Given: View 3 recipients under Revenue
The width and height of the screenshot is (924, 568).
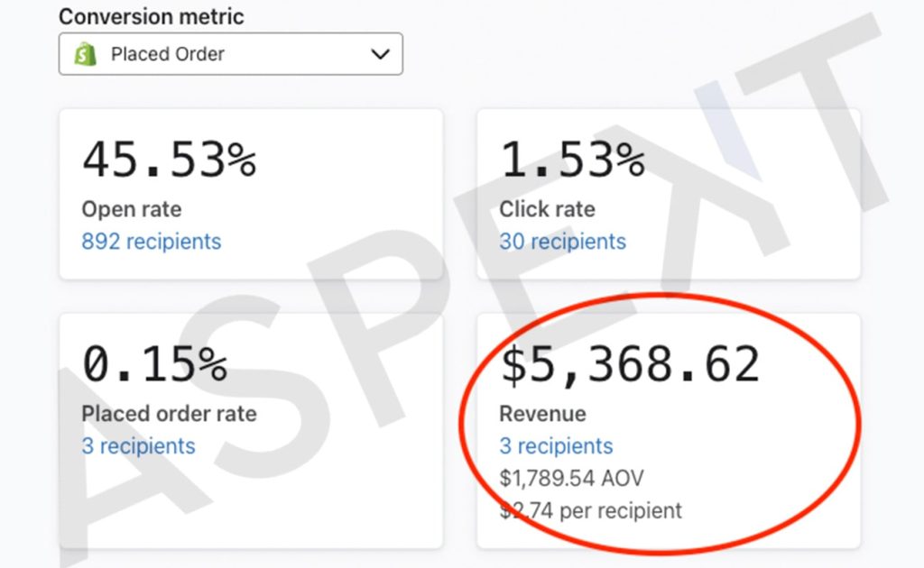Looking at the screenshot, I should point(556,445).
